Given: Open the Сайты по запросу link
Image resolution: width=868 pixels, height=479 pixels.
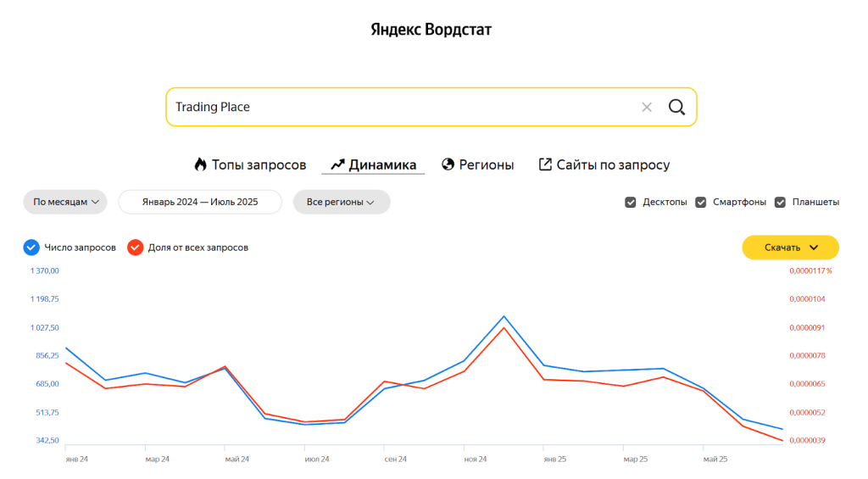Looking at the screenshot, I should tap(613, 164).
